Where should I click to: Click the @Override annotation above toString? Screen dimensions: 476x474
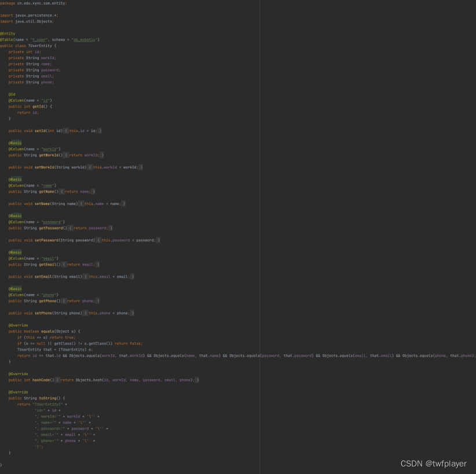click(18, 392)
